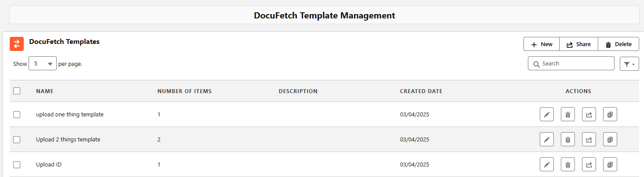Share the 'Upload ID' template row
This screenshot has width=644, height=177.
[x=589, y=165]
